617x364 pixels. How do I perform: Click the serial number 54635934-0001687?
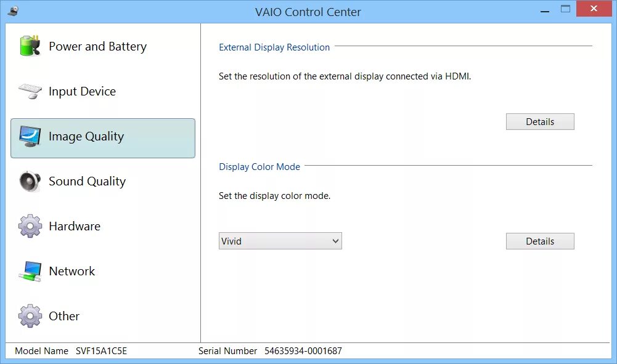tap(303, 350)
